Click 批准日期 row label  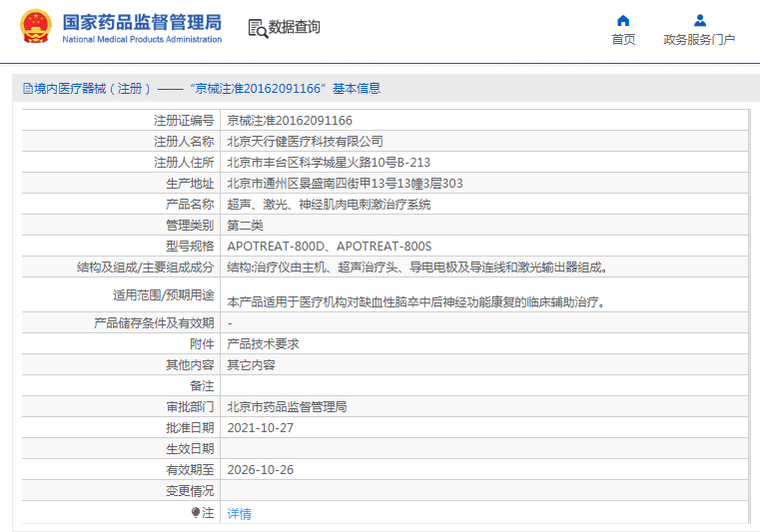click(190, 428)
